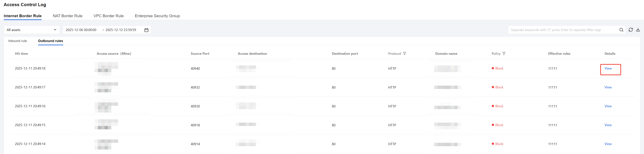This screenshot has width=644, height=154.
Task: Click the Destination port column header
Action: (345, 53)
